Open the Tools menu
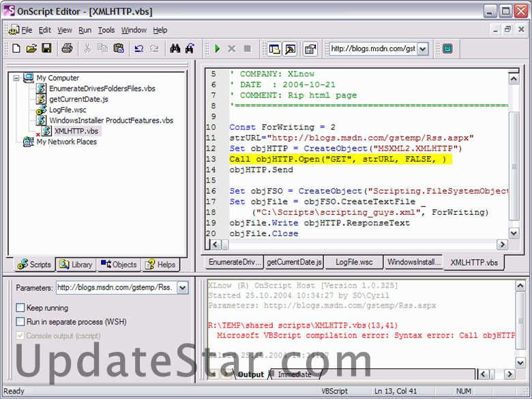The height and width of the screenshot is (399, 532). 106,30
